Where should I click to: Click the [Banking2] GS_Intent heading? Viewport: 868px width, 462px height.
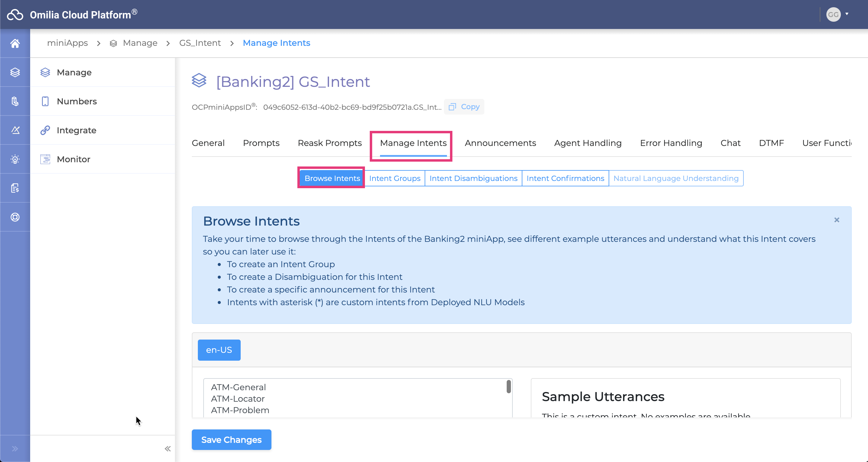[293, 81]
